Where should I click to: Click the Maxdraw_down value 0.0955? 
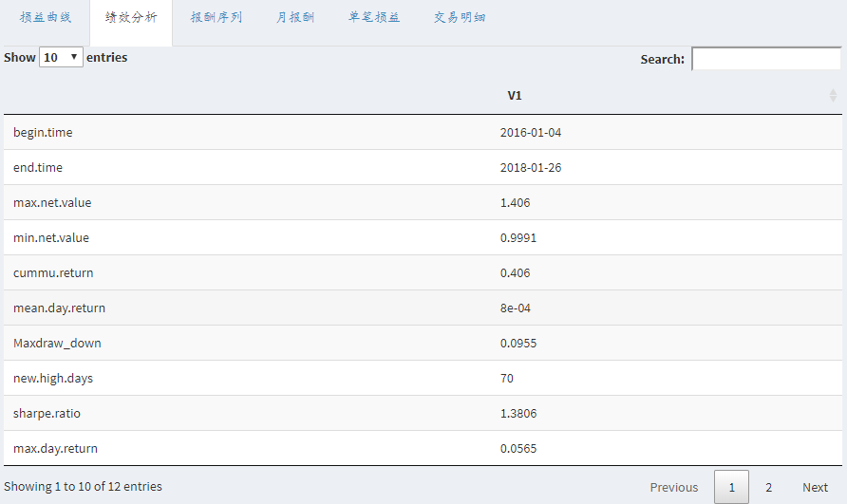(518, 343)
